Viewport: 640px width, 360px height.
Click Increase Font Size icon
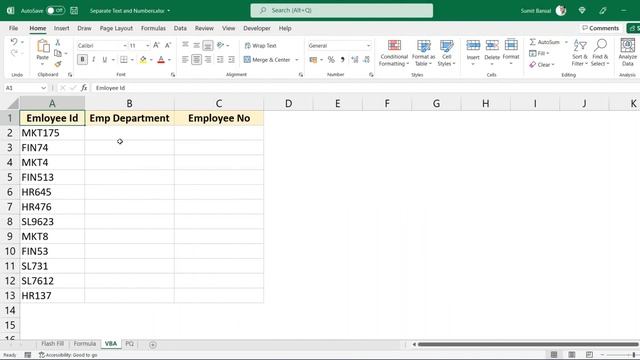(156, 45)
